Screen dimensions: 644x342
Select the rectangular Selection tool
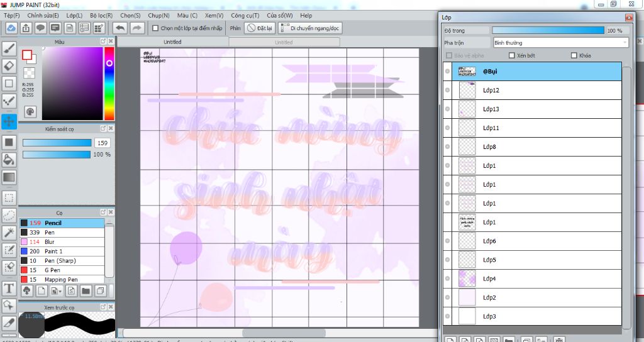9,198
